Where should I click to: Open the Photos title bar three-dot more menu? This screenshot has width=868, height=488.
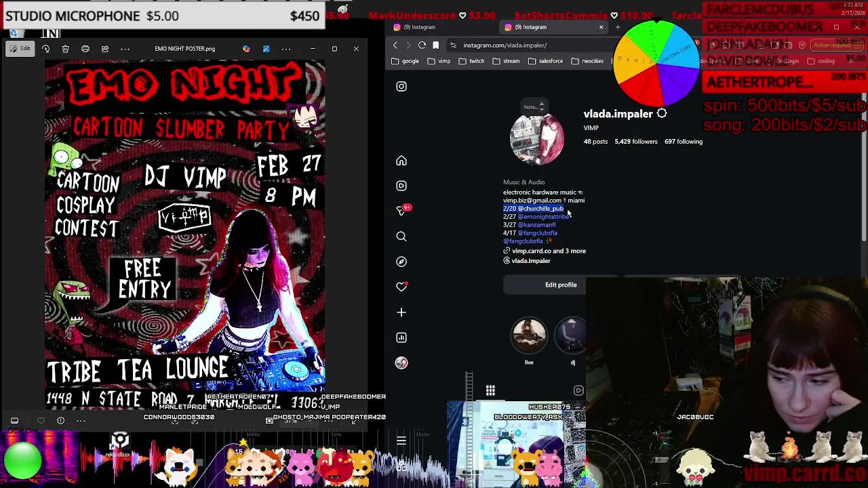tap(286, 49)
